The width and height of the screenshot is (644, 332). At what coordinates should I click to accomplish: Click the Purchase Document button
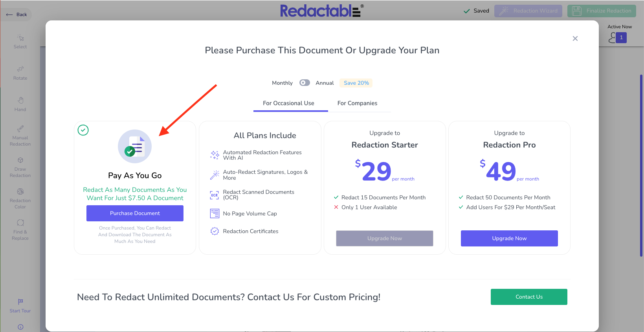[135, 213]
